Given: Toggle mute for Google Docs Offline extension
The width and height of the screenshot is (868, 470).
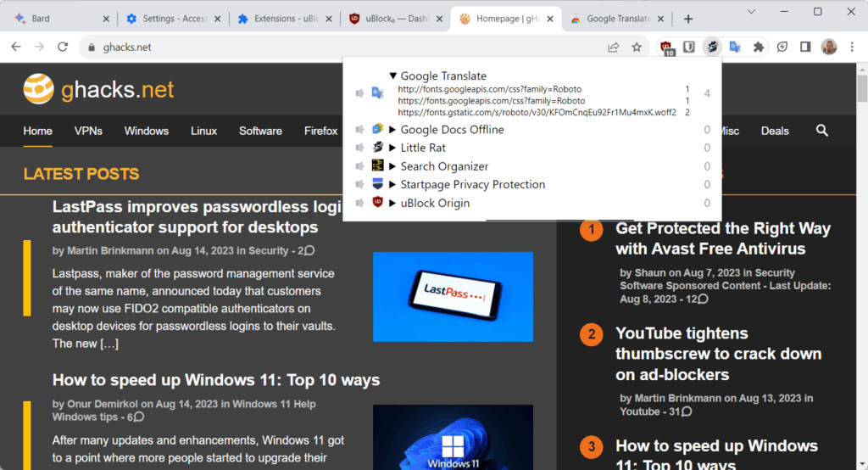Looking at the screenshot, I should tap(359, 130).
